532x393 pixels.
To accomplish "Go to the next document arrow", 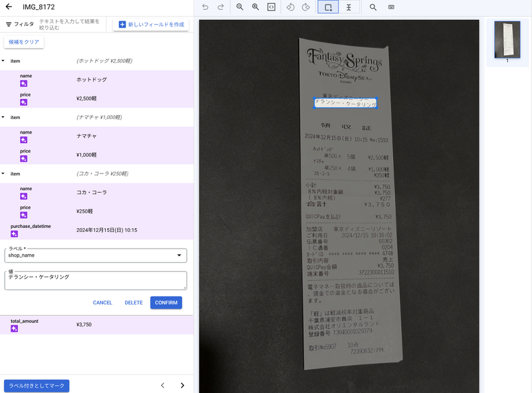I will tap(182, 385).
